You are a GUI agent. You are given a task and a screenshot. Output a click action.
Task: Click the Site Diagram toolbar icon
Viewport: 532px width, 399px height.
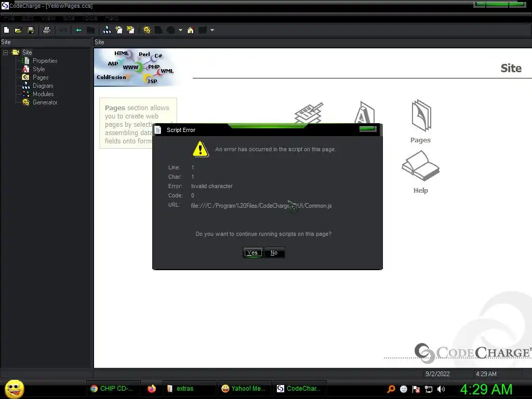click(x=107, y=30)
